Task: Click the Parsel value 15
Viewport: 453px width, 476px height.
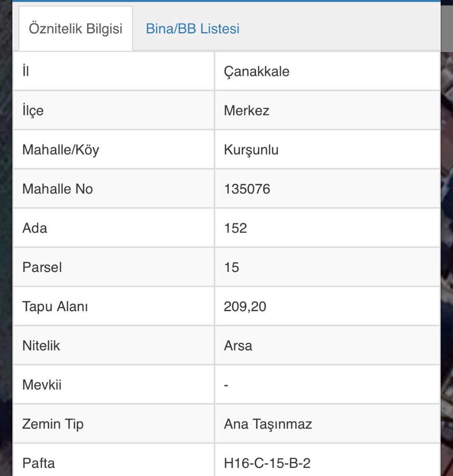Action: click(231, 267)
